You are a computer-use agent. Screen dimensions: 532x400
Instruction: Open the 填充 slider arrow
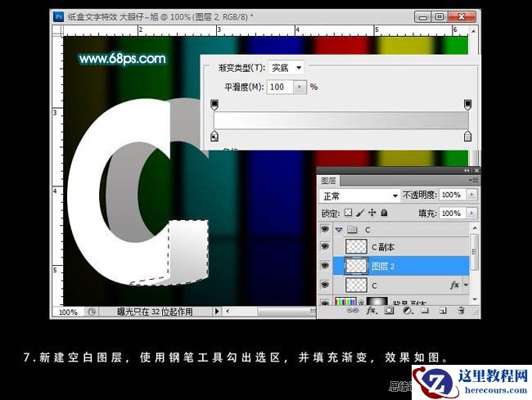click(471, 213)
